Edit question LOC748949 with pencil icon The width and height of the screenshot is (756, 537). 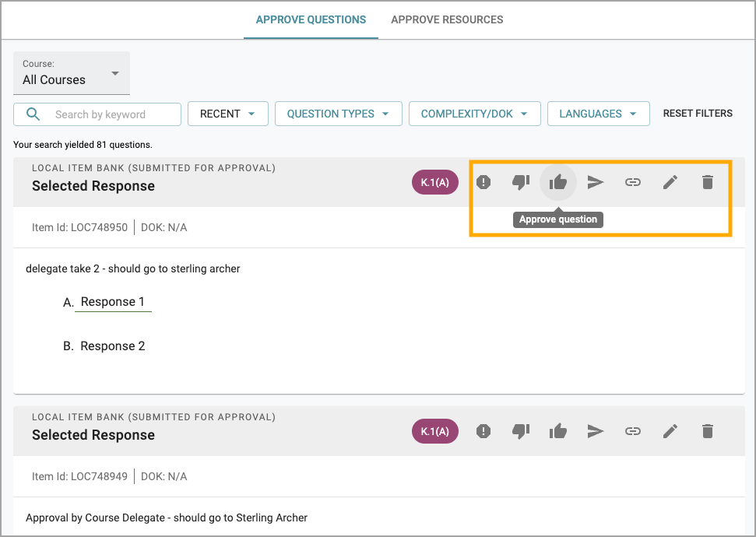coord(670,431)
